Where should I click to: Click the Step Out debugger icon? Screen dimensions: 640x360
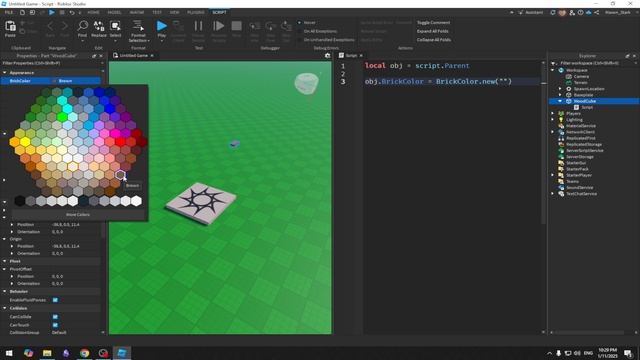click(x=286, y=27)
